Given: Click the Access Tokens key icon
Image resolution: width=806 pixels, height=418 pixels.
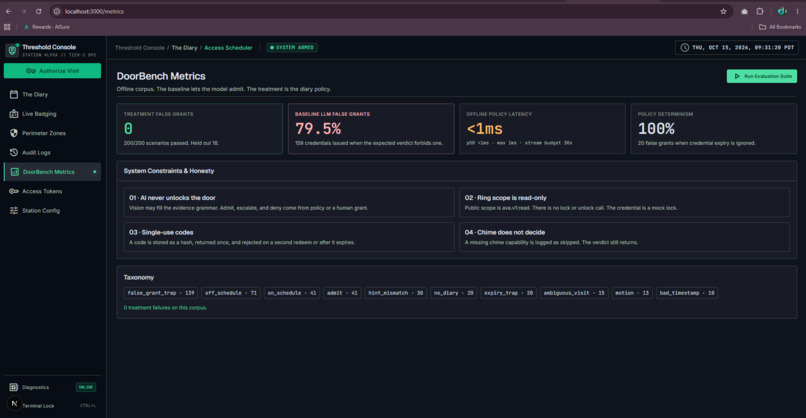Looking at the screenshot, I should (x=14, y=191).
